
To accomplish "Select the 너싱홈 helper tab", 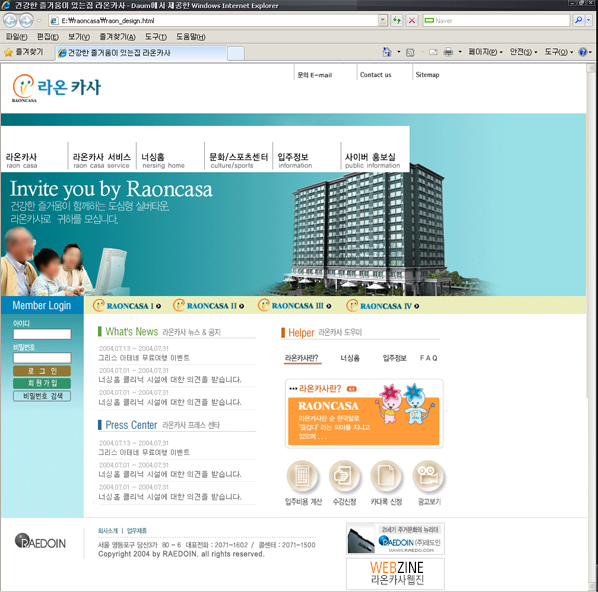I will [x=350, y=358].
